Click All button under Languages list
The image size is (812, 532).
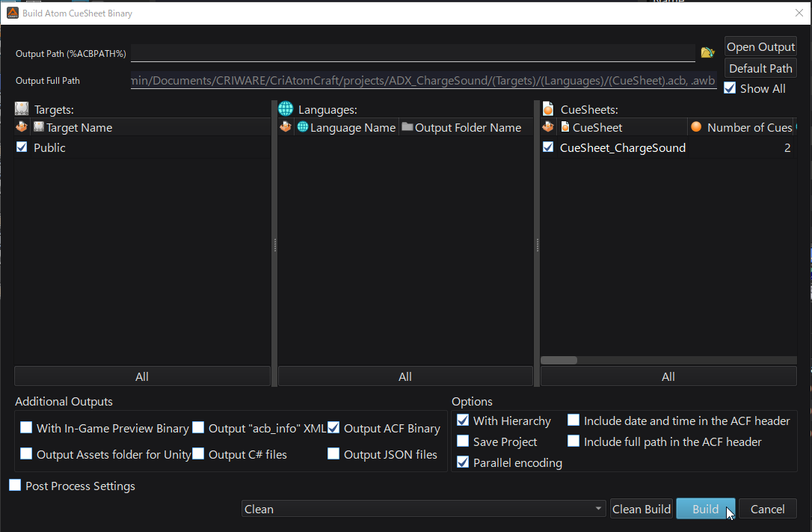click(x=405, y=376)
